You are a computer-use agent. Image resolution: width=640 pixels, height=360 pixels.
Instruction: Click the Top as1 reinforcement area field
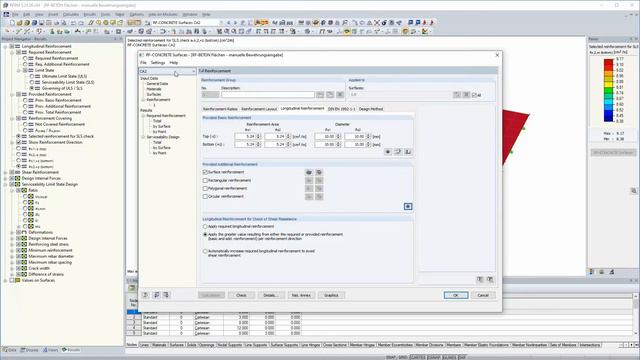click(x=245, y=136)
